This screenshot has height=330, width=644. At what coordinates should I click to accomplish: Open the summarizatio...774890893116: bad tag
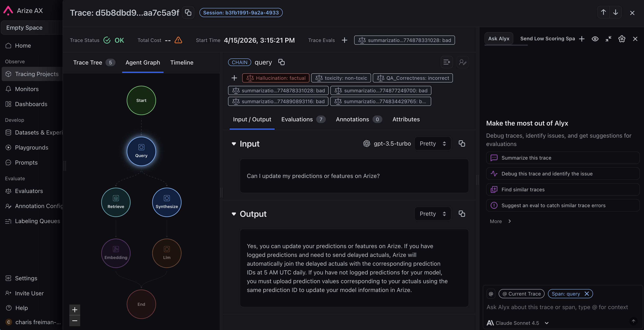point(278,101)
